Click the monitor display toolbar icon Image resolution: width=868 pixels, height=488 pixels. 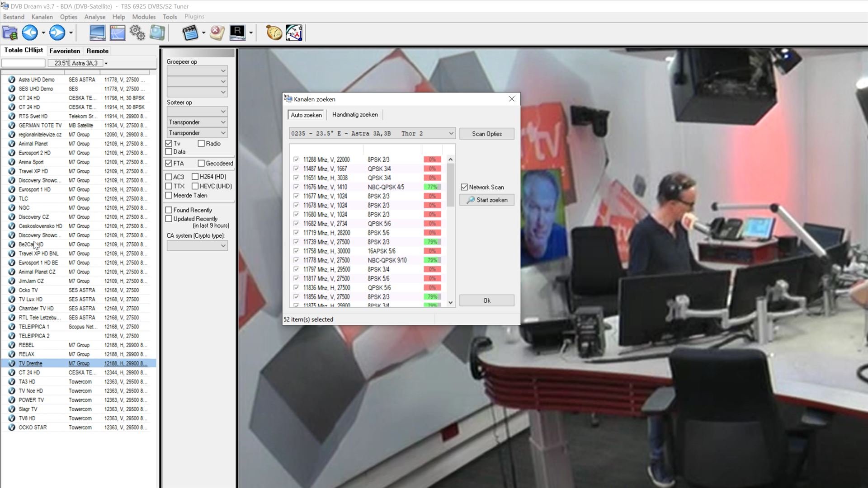97,33
